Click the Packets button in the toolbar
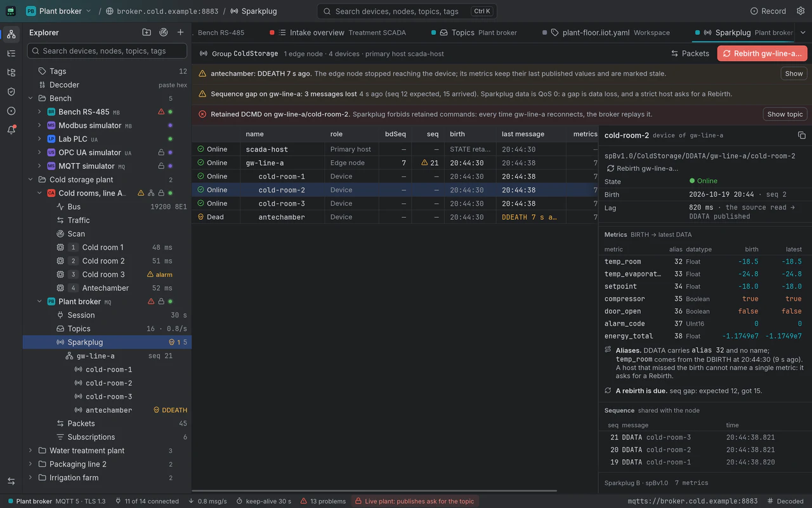The height and width of the screenshot is (508, 812). coord(690,53)
